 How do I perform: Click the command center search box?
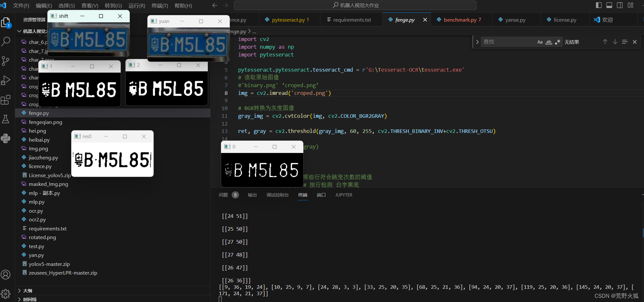click(355, 5)
